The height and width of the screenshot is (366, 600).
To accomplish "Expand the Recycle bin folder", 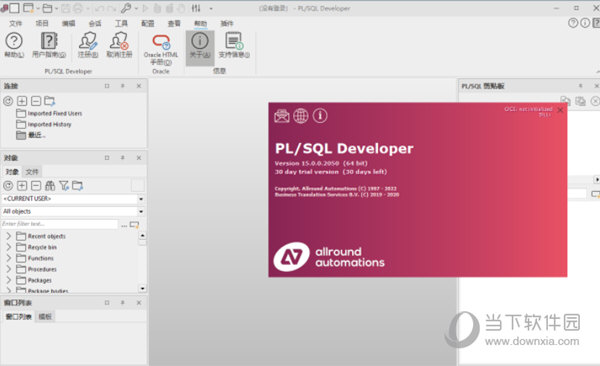I will tap(8, 247).
